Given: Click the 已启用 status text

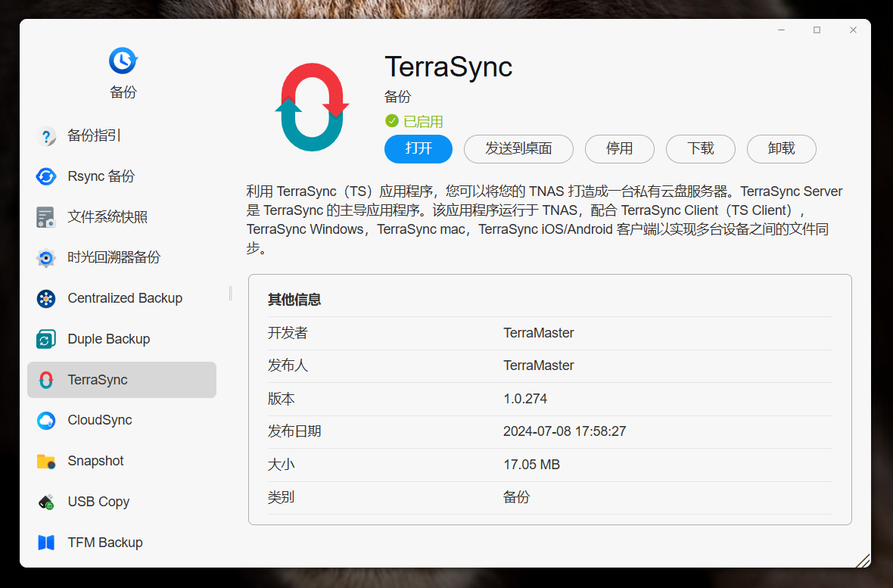Looking at the screenshot, I should (x=423, y=121).
